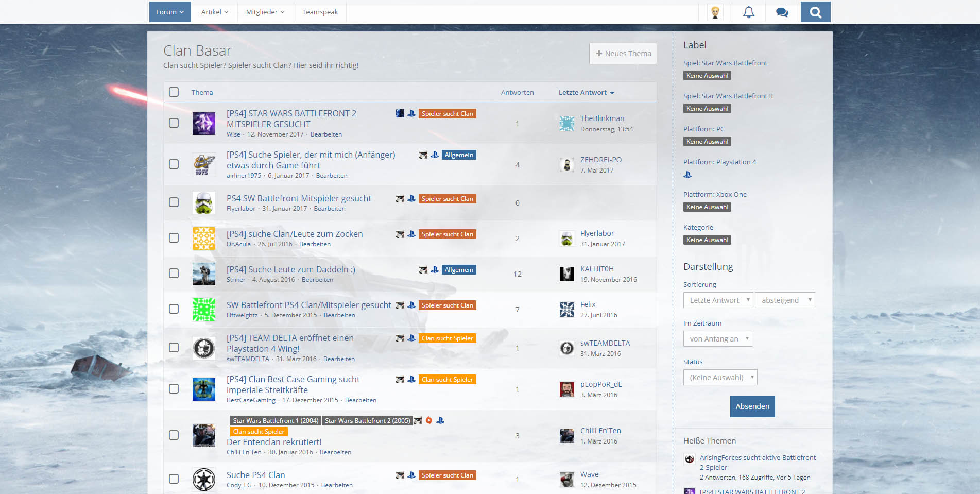This screenshot has width=980, height=494.
Task: Click PlayStation icon in Flyerlabor Mitspieler thread
Action: pos(411,198)
